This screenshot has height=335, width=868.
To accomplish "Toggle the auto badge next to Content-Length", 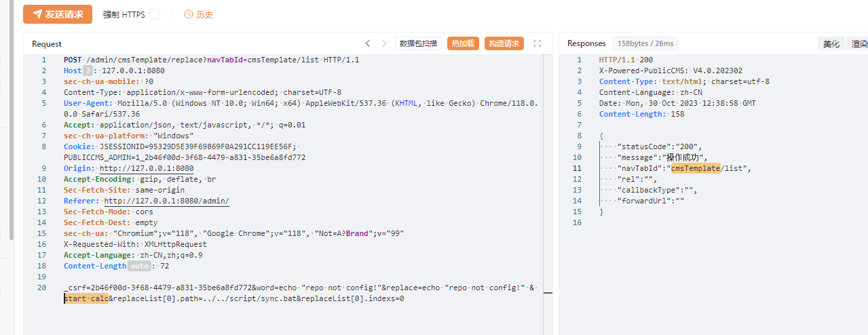I will pos(139,266).
